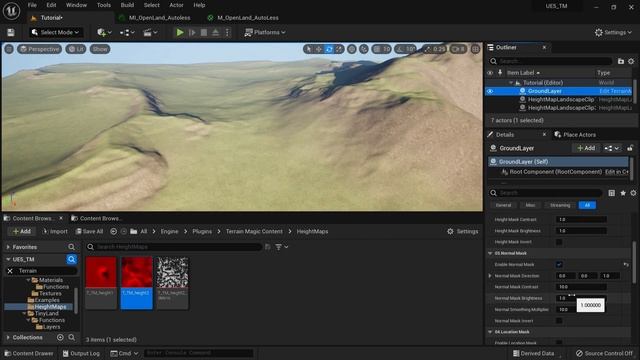Open the viewport options hamburger menu
This screenshot has width=640, height=360.
tap(9, 49)
